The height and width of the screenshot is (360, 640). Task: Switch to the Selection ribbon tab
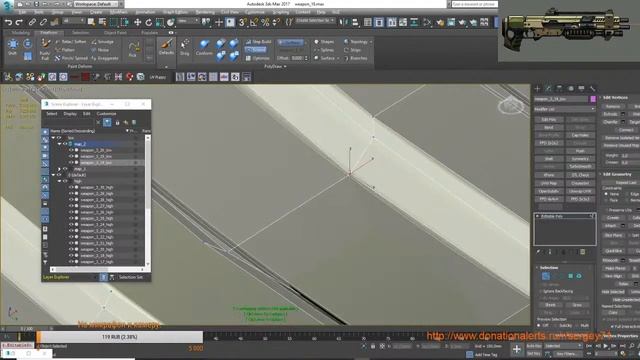pyautogui.click(x=80, y=33)
